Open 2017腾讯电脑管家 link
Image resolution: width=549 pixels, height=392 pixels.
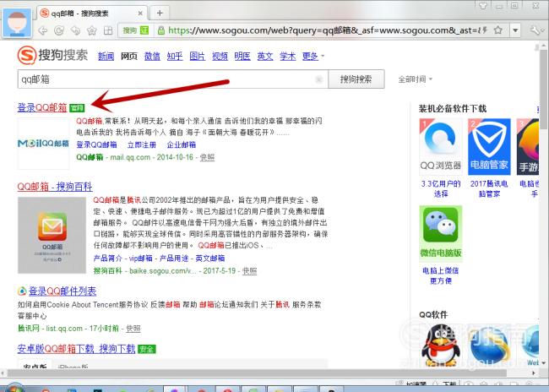[489, 188]
